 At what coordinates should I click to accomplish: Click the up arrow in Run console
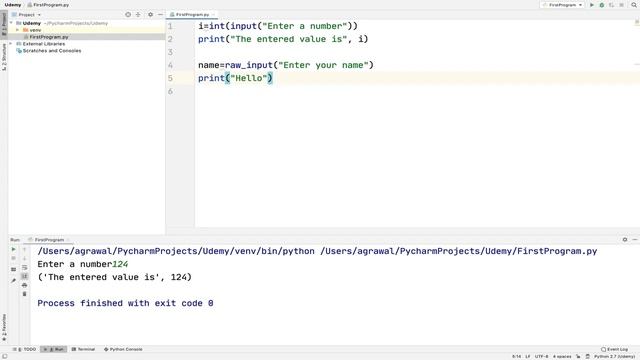(x=24, y=249)
